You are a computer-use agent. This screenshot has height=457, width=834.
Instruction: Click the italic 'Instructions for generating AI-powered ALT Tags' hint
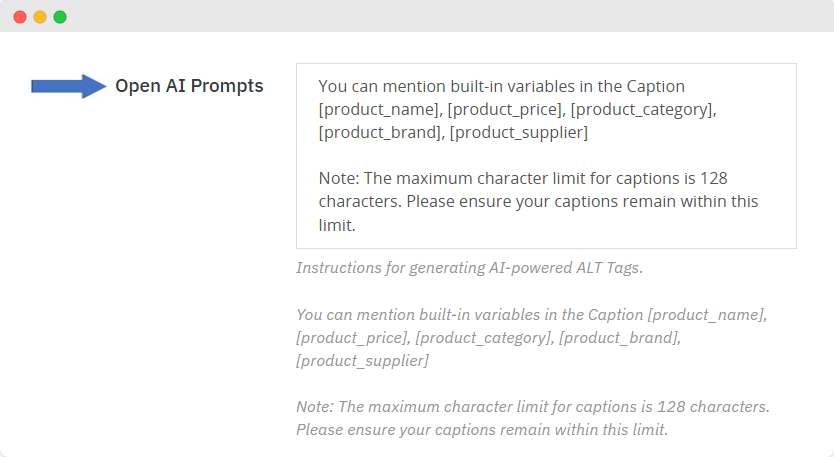[x=470, y=268]
